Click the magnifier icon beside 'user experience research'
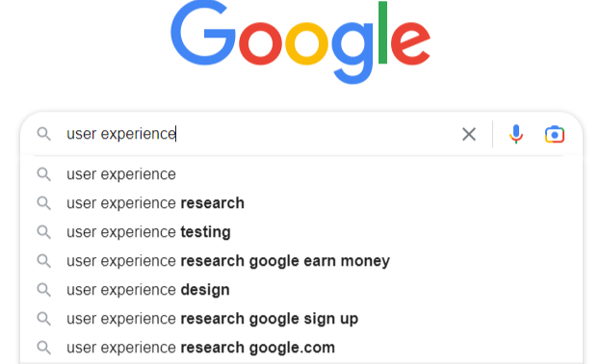The height and width of the screenshot is (364, 601). (43, 203)
